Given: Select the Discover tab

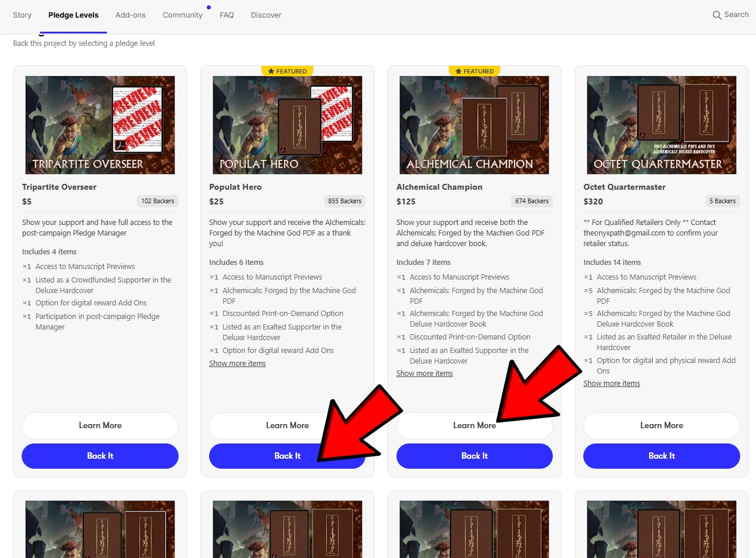Looking at the screenshot, I should 266,15.
